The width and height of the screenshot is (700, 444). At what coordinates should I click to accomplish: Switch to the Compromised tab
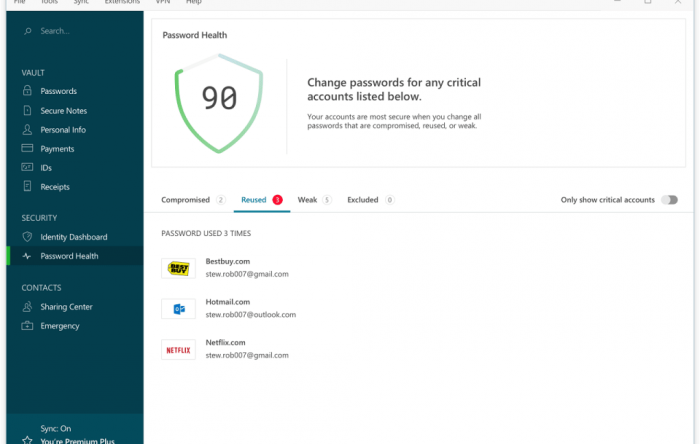point(193,199)
